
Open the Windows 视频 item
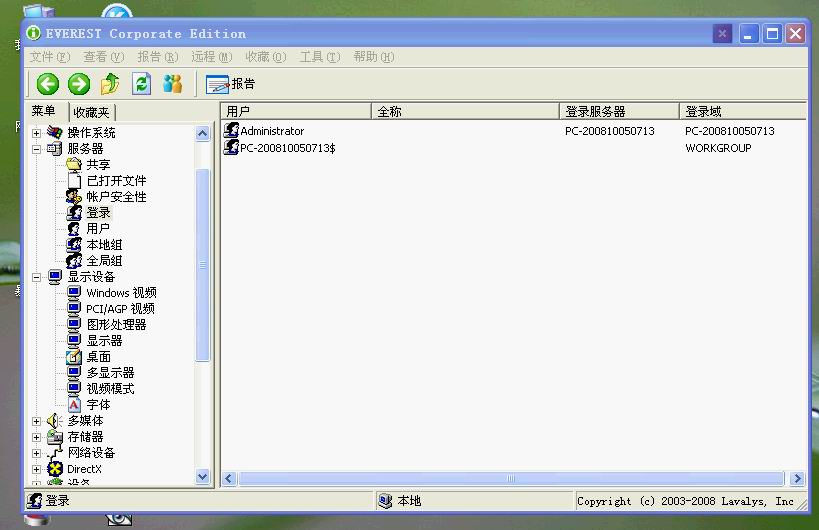click(x=121, y=293)
